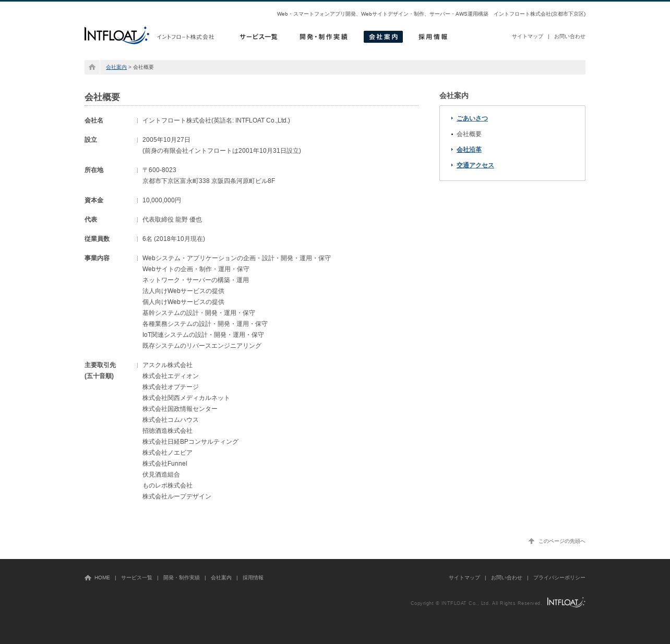Click capital amount 10,000,000円
Screen dimensions: 670x644
pos(162,200)
